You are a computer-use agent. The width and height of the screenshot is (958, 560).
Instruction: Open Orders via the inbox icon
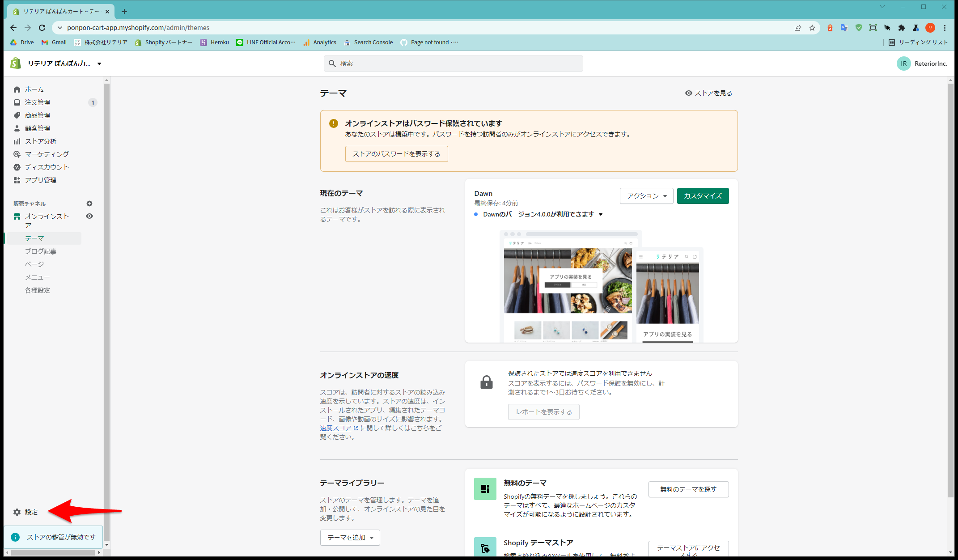17,102
